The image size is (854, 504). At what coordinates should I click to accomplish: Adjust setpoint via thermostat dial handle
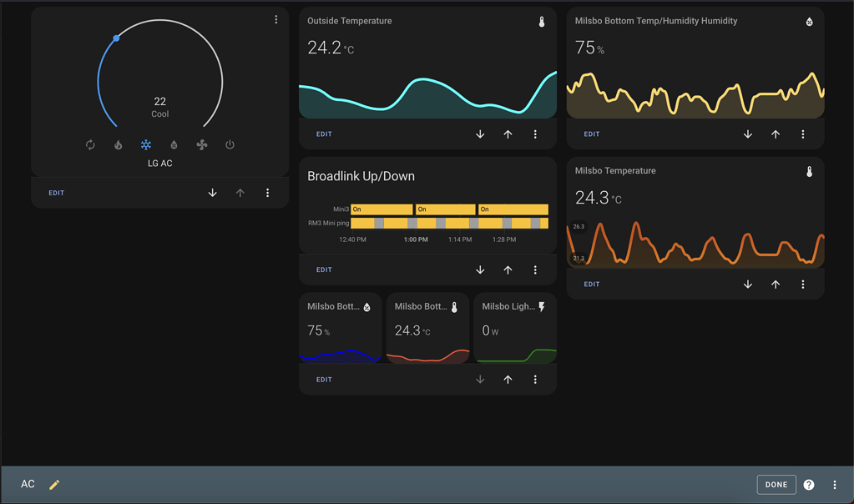pyautogui.click(x=116, y=38)
